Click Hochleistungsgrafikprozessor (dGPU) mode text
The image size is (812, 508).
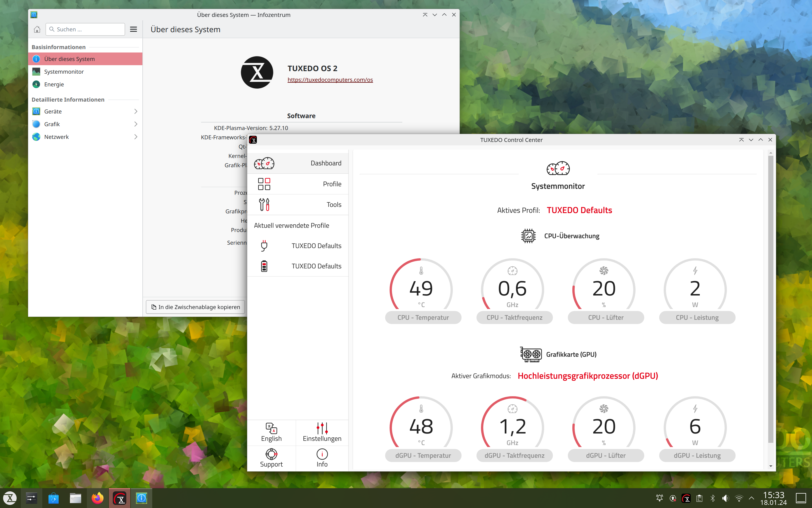588,376
